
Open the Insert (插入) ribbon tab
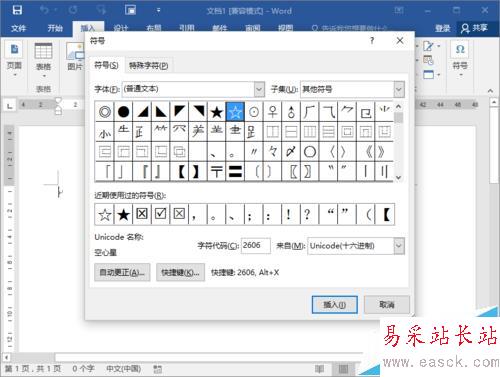(x=88, y=28)
